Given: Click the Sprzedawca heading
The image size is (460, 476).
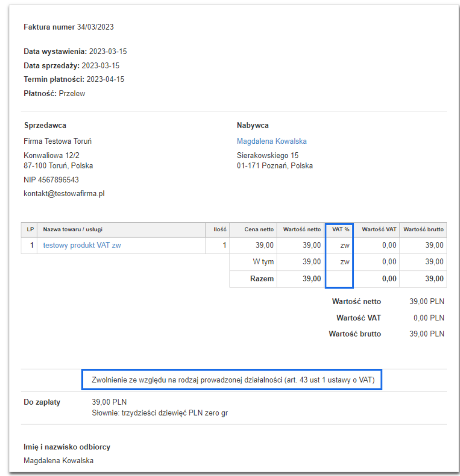Looking at the screenshot, I should [45, 125].
